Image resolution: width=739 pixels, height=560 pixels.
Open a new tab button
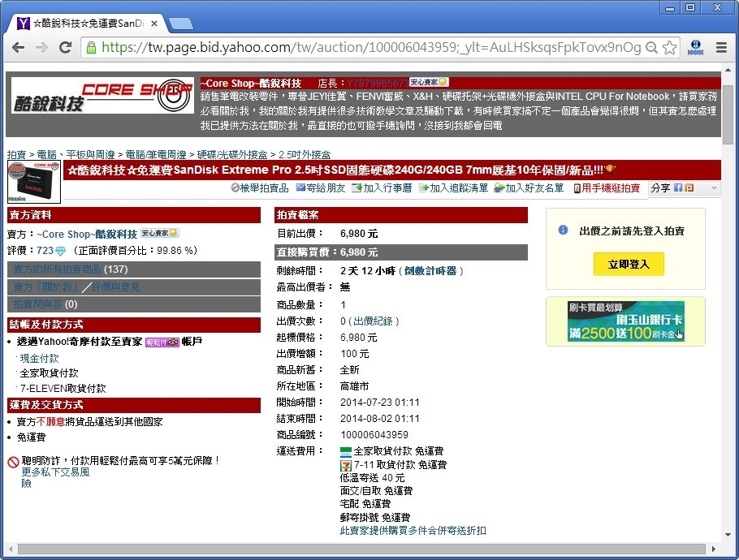pos(181,23)
